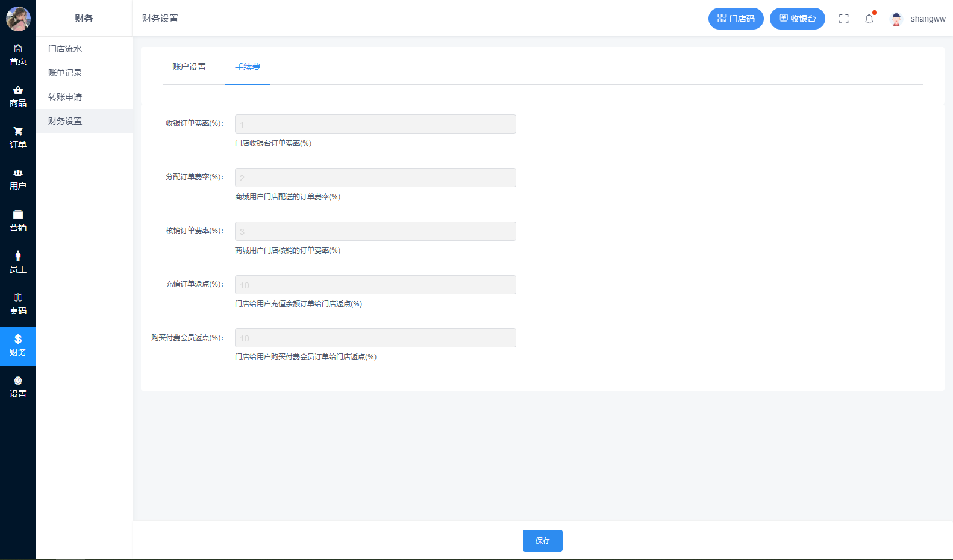Select the 手续费 tab
The height and width of the screenshot is (560, 953).
click(248, 67)
